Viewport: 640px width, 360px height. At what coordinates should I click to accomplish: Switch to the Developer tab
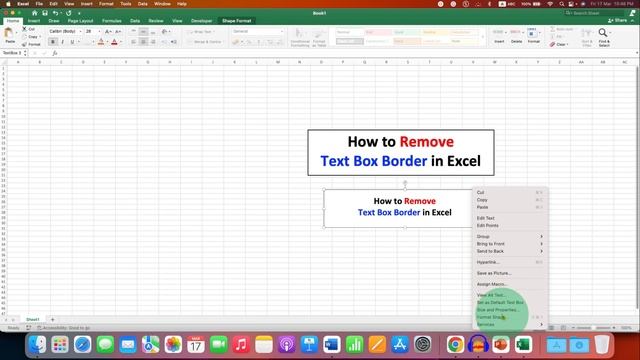202,21
